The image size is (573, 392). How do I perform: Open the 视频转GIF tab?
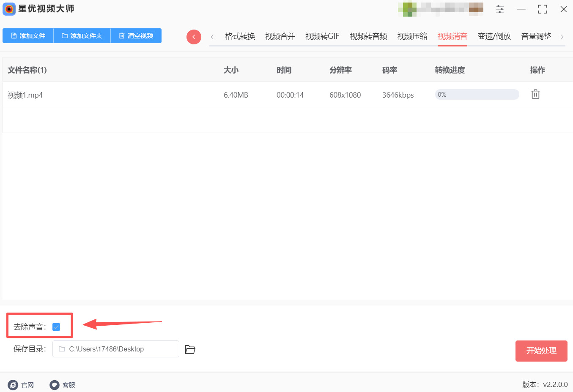click(322, 36)
